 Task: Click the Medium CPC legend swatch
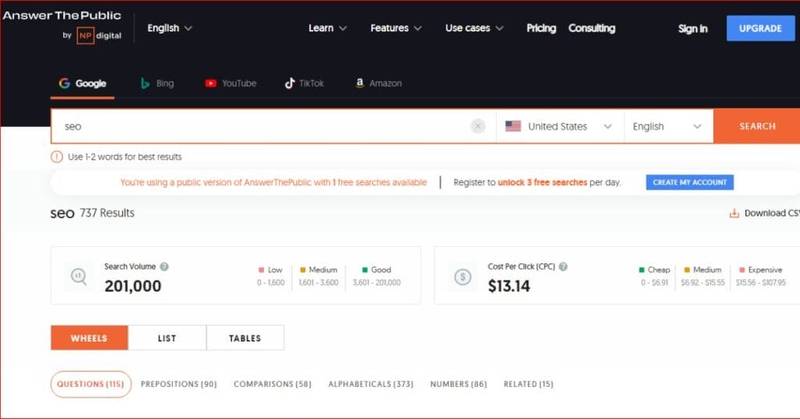pyautogui.click(x=687, y=269)
